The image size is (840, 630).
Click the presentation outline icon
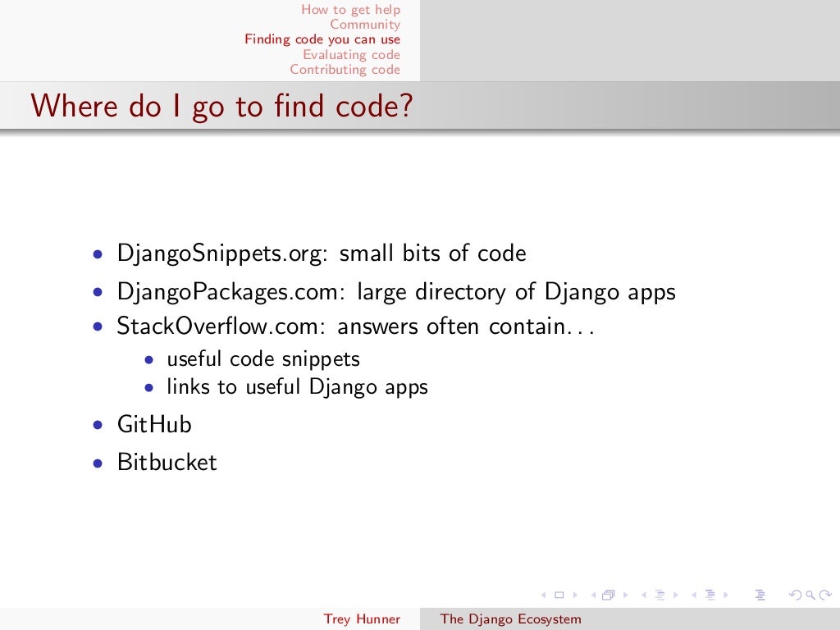(760, 595)
